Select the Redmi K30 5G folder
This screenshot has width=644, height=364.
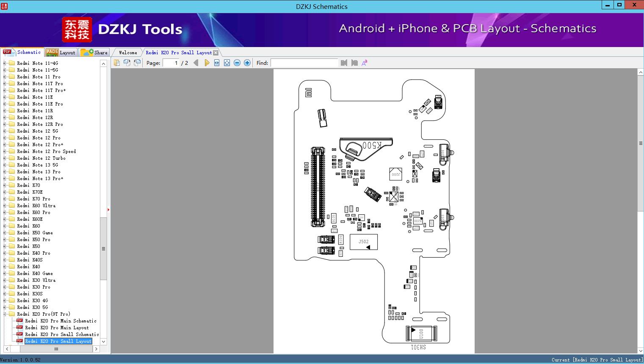tap(32, 307)
